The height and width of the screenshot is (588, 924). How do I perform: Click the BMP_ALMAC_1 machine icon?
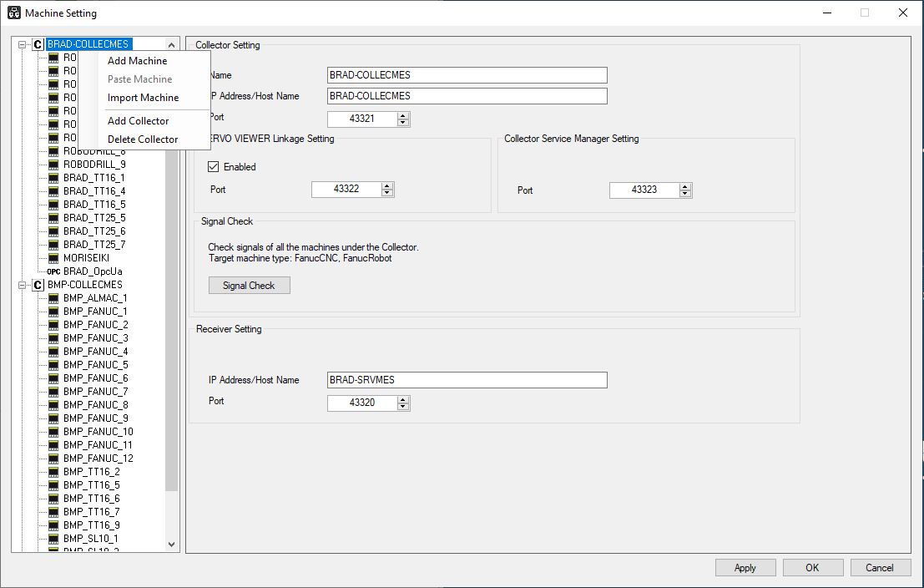[x=53, y=298]
